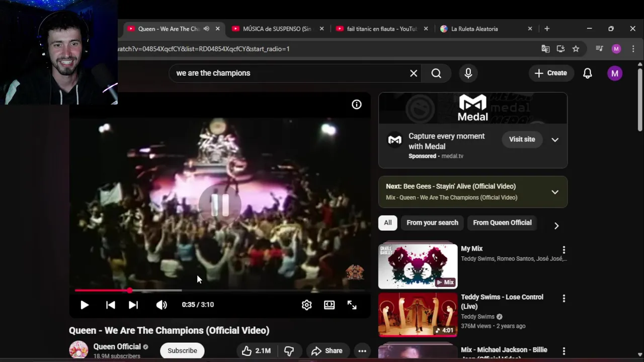This screenshot has width=644, height=362.
Task: Open YouTube account avatar menu
Action: [614, 73]
